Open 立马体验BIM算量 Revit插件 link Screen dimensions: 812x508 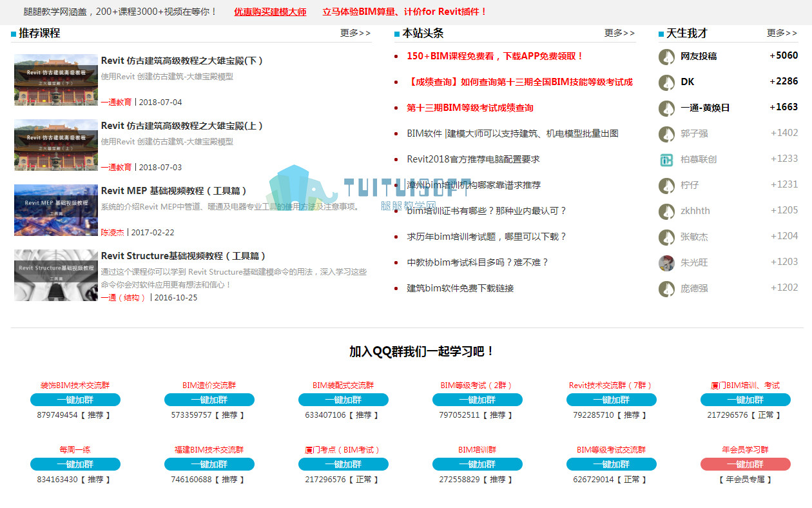point(405,12)
